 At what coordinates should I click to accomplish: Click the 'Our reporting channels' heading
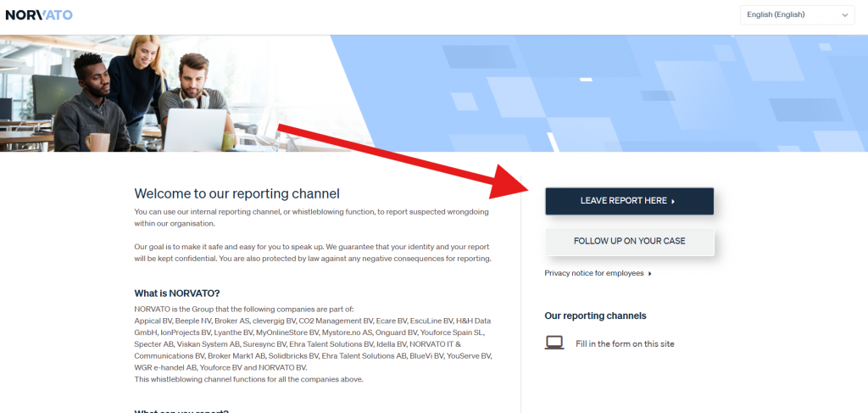(x=595, y=315)
